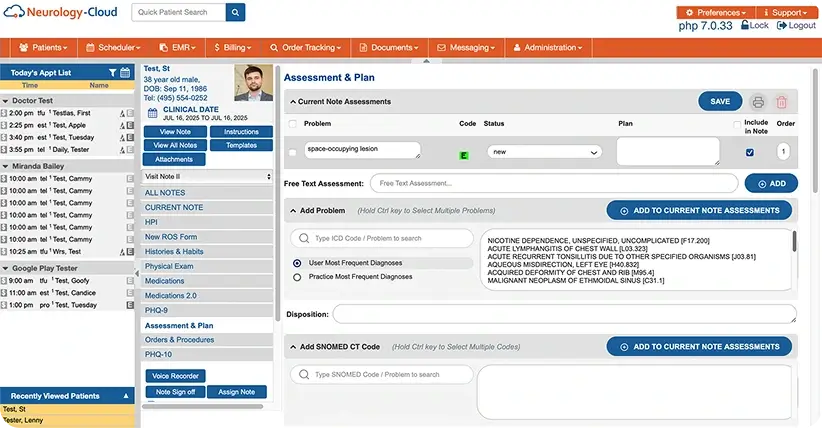Click the Note Sign off button
This screenshot has height=428, width=822.
[175, 392]
